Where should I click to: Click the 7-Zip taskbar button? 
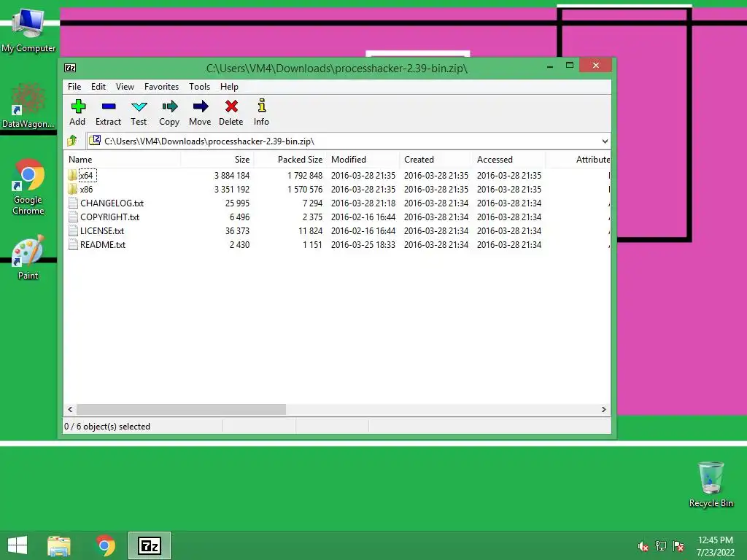tap(150, 545)
